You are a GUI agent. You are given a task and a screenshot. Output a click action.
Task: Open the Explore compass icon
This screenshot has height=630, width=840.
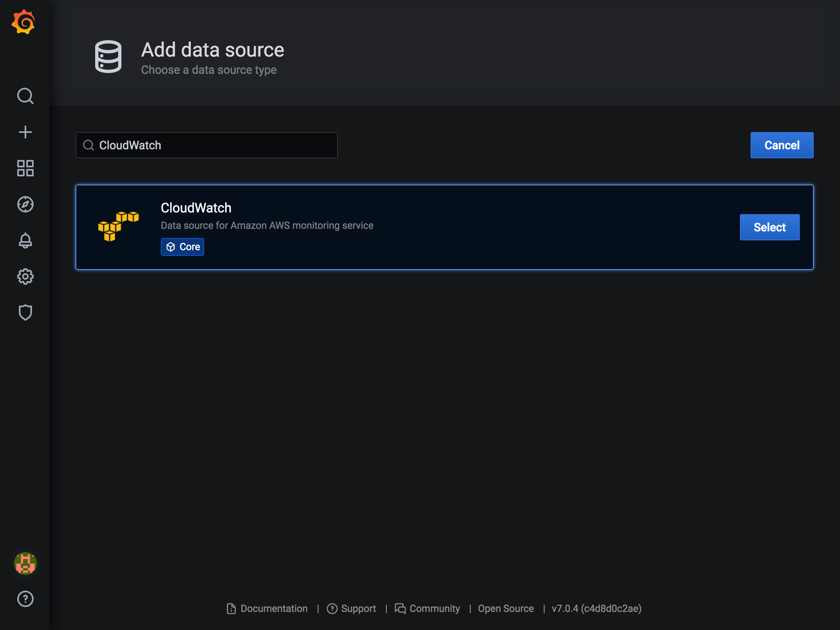tap(25, 204)
